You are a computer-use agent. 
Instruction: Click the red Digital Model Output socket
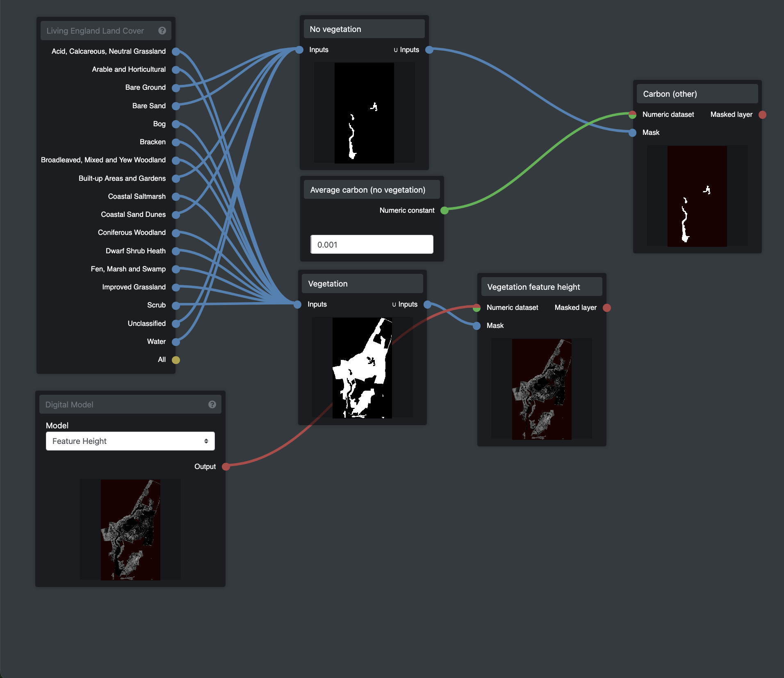click(226, 466)
